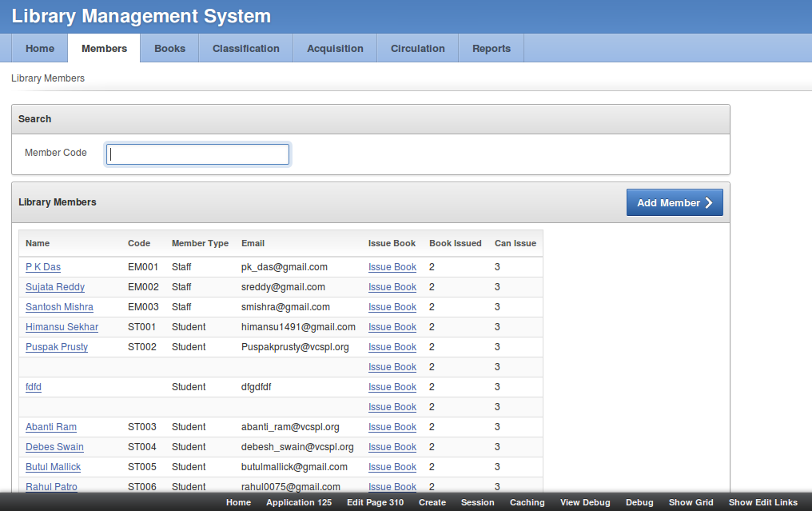Go to the Acquisition tab
This screenshot has width=812, height=511.
(335, 49)
